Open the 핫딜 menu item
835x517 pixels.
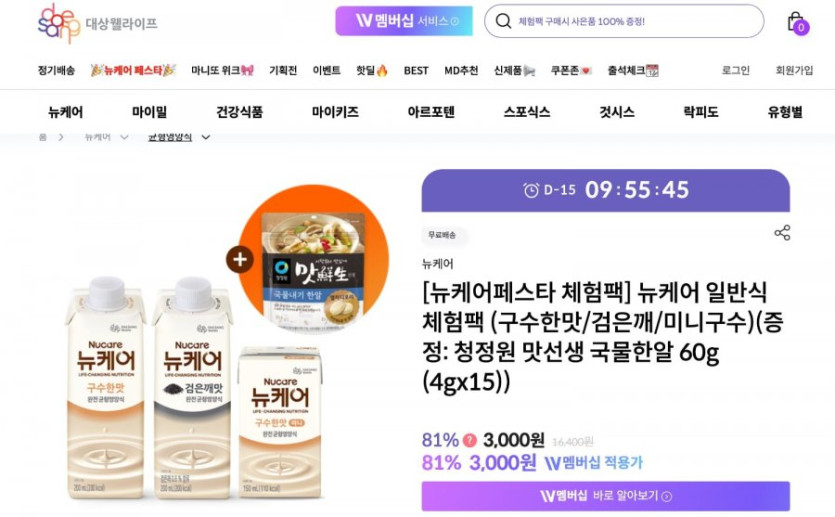[x=372, y=70]
